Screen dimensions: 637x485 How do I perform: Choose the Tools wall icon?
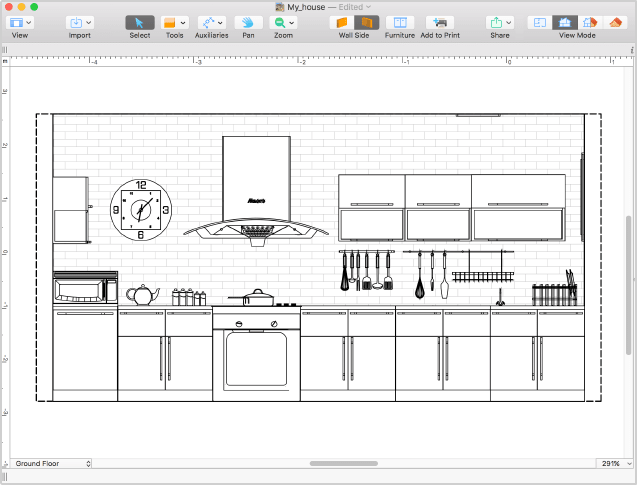tap(170, 22)
